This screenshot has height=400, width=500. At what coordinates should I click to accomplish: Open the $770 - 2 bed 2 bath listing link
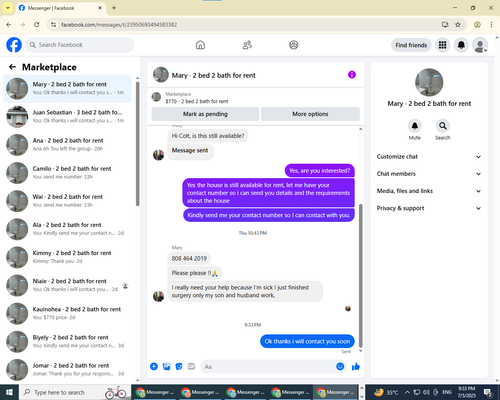pos(197,101)
